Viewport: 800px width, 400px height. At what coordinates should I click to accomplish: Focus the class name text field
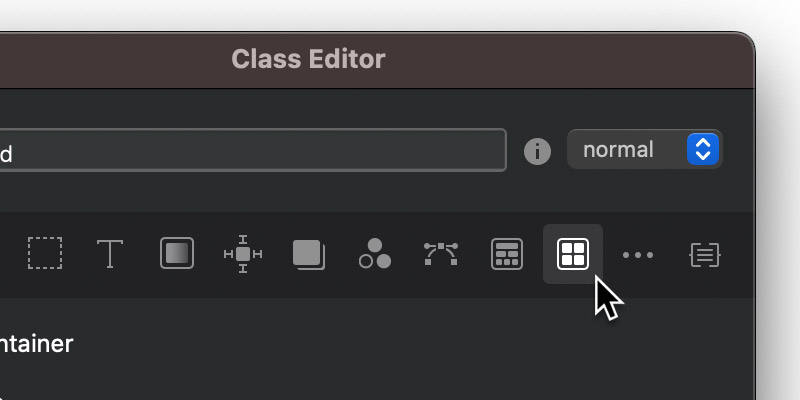pos(253,150)
